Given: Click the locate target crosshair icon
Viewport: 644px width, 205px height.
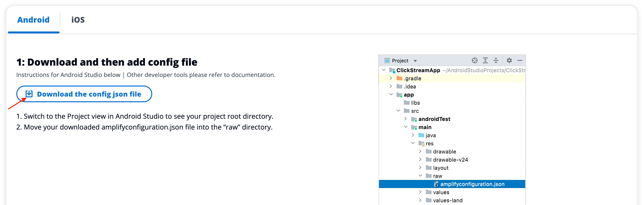Looking at the screenshot, I should [x=475, y=60].
